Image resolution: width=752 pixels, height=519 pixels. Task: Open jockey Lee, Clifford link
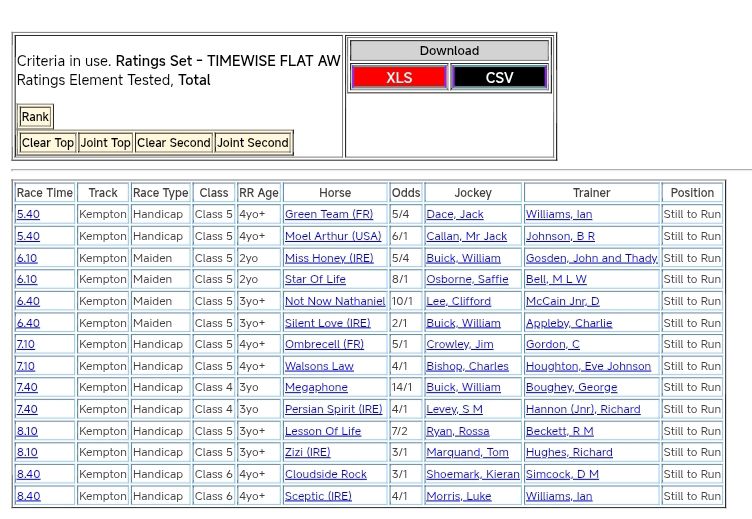[458, 302]
